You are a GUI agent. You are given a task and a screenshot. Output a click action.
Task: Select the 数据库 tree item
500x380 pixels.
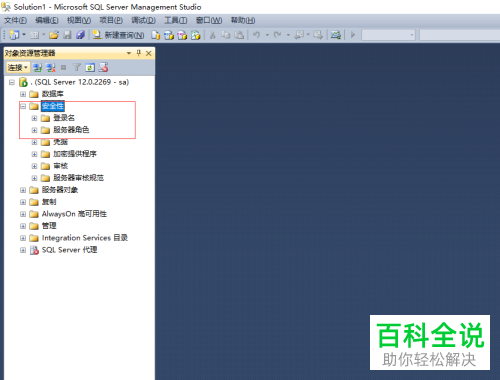pyautogui.click(x=52, y=94)
